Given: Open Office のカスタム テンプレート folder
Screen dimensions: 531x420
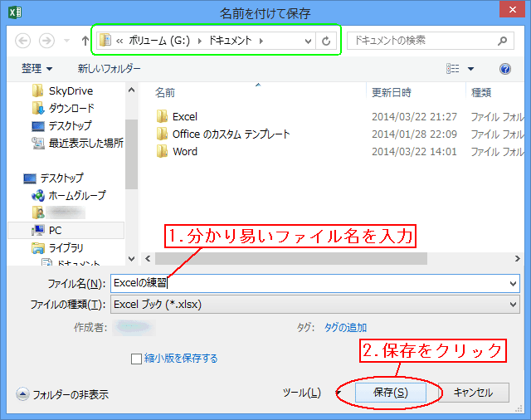Looking at the screenshot, I should (x=231, y=134).
